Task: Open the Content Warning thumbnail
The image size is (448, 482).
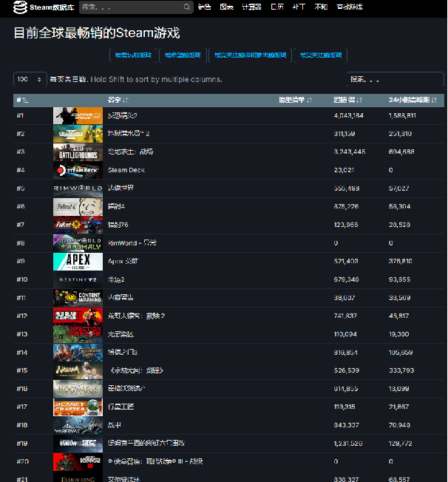Action: (x=78, y=298)
